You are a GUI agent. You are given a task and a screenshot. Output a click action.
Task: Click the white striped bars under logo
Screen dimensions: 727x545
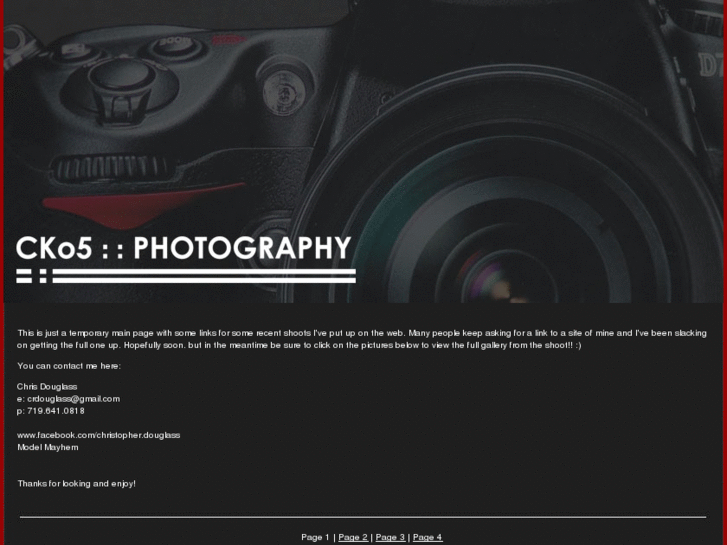click(186, 276)
